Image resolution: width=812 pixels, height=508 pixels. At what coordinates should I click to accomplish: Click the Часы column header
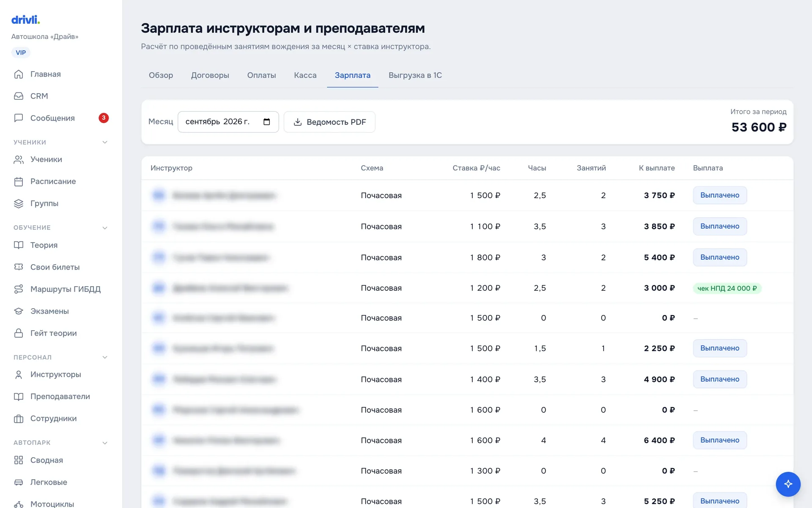pyautogui.click(x=537, y=168)
